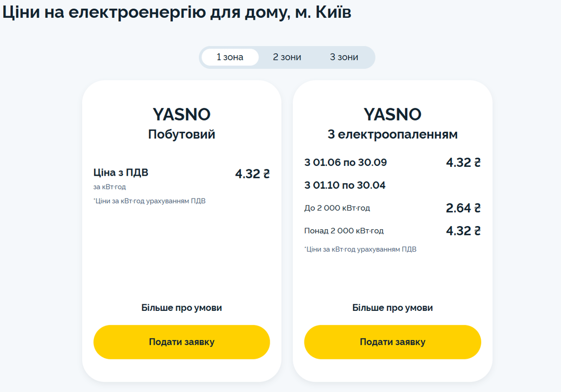Click the VAT footnote in the Побутовий card
561x392 pixels.
pyautogui.click(x=149, y=201)
